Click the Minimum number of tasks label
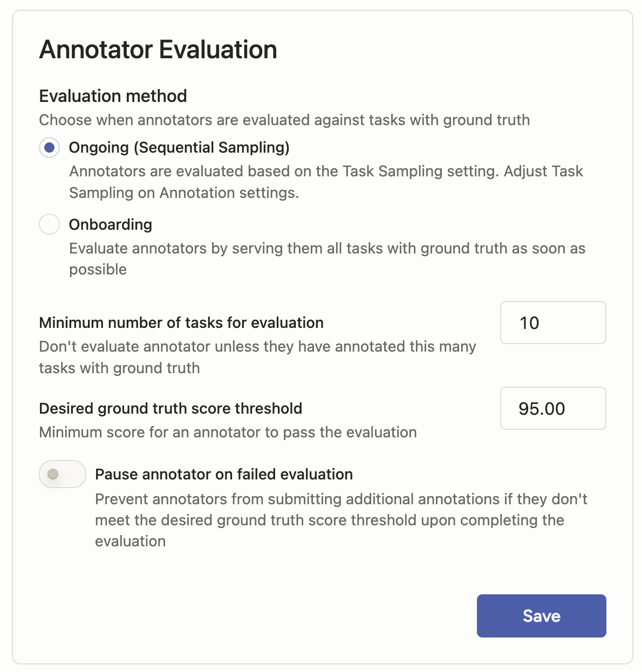Screen dimensions: 642x672 (x=181, y=323)
